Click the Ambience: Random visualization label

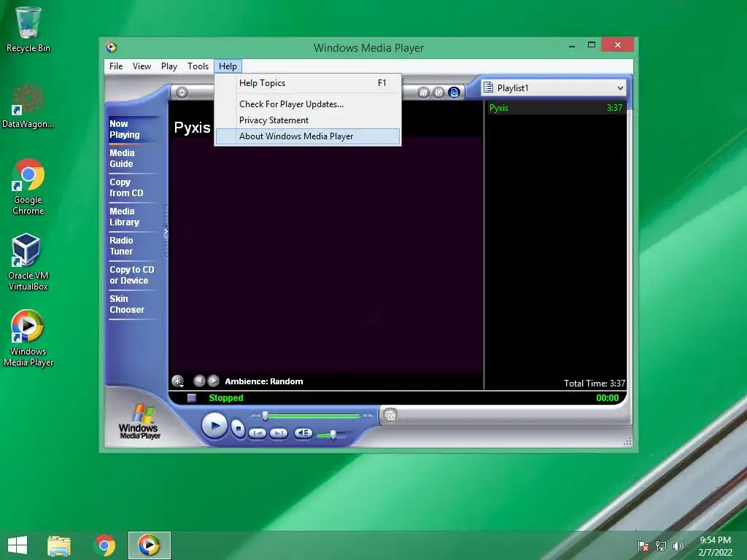(x=264, y=381)
